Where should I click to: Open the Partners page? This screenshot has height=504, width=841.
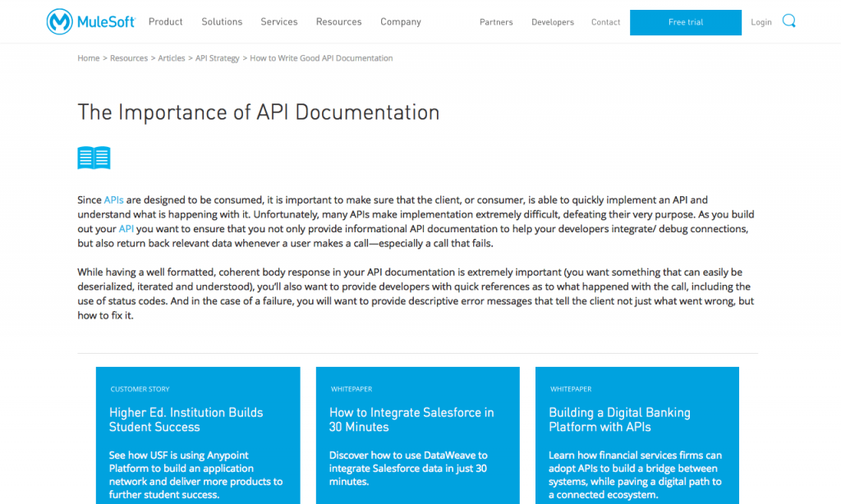pyautogui.click(x=496, y=22)
